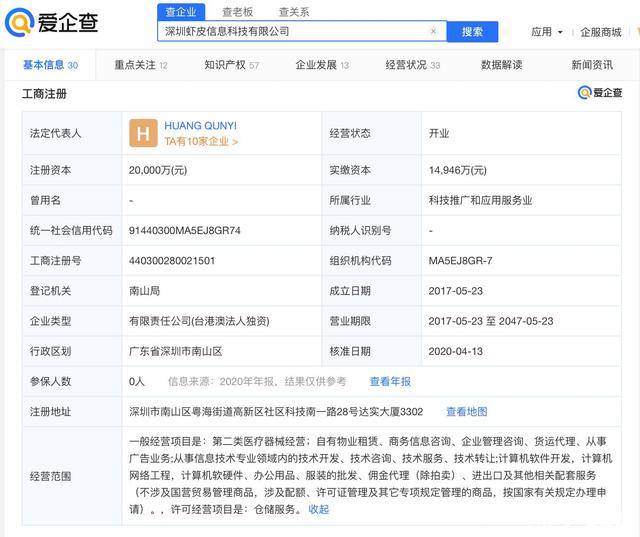The image size is (640, 537).
Task: Select the 基本信息 tab
Action: coord(50,65)
